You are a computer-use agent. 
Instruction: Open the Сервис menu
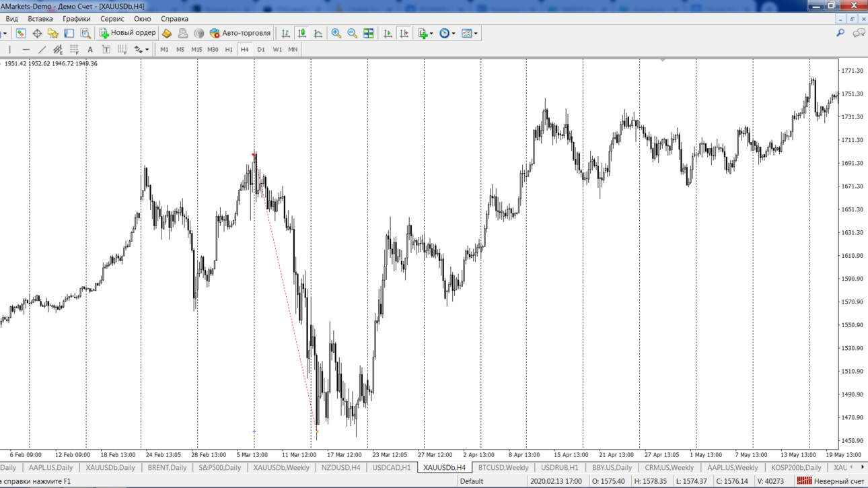112,19
